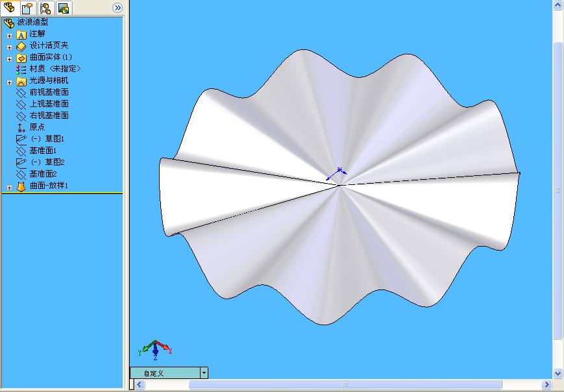Open the appearances/render manager tab
Image resolution: width=564 pixels, height=392 pixels.
pyautogui.click(x=64, y=8)
